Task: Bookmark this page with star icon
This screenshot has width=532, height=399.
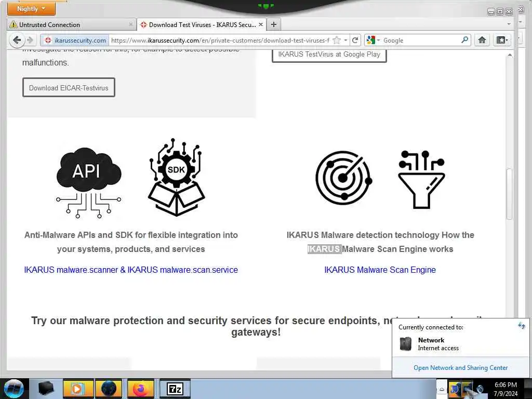Action: [x=336, y=40]
